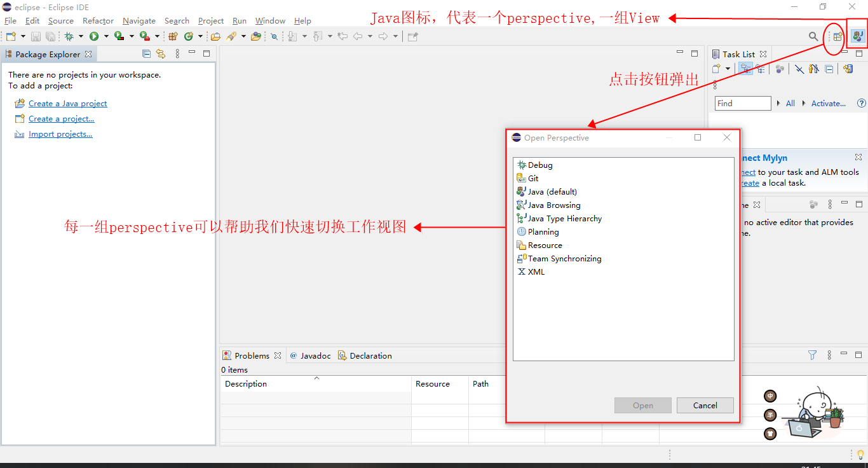Click the Run External Tools icon
Screen dimensions: 868x468
click(x=145, y=36)
